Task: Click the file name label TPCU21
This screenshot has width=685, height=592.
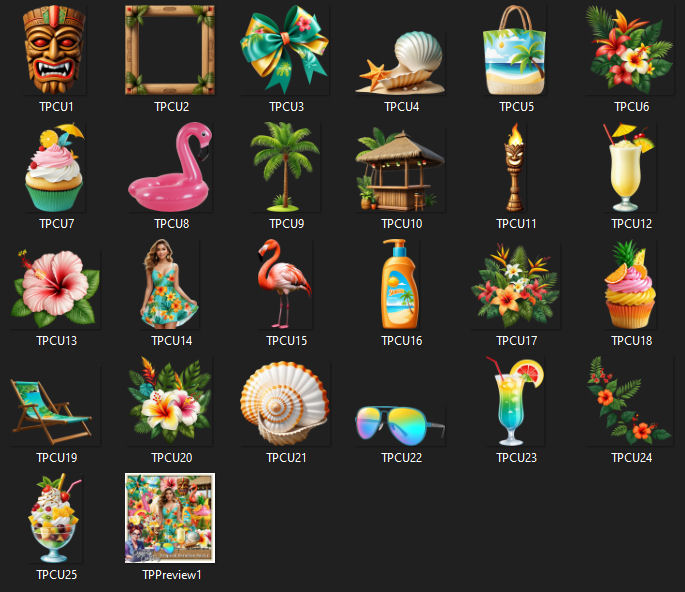Action: click(287, 458)
